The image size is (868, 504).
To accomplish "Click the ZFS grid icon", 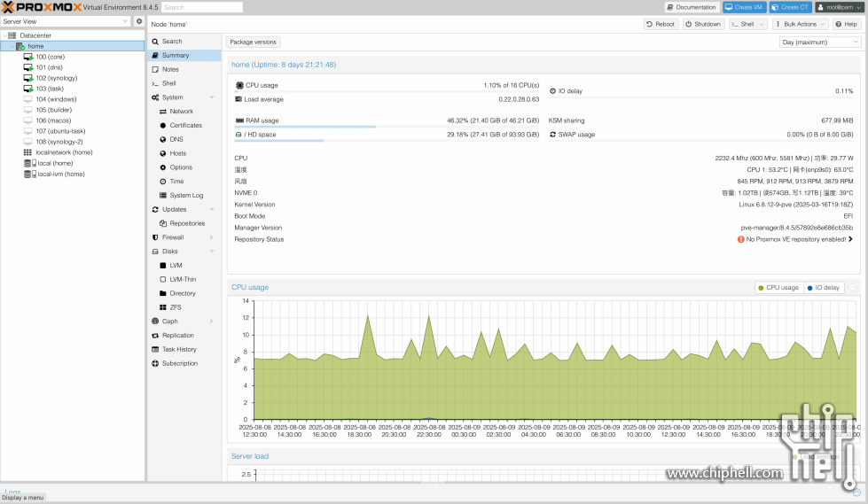I will click(163, 307).
